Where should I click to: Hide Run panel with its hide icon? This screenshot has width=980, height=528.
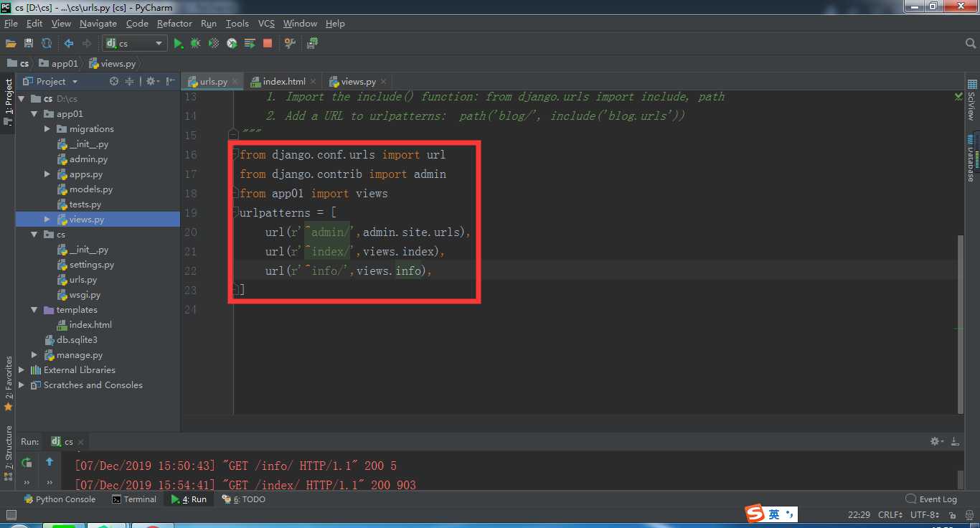point(956,441)
